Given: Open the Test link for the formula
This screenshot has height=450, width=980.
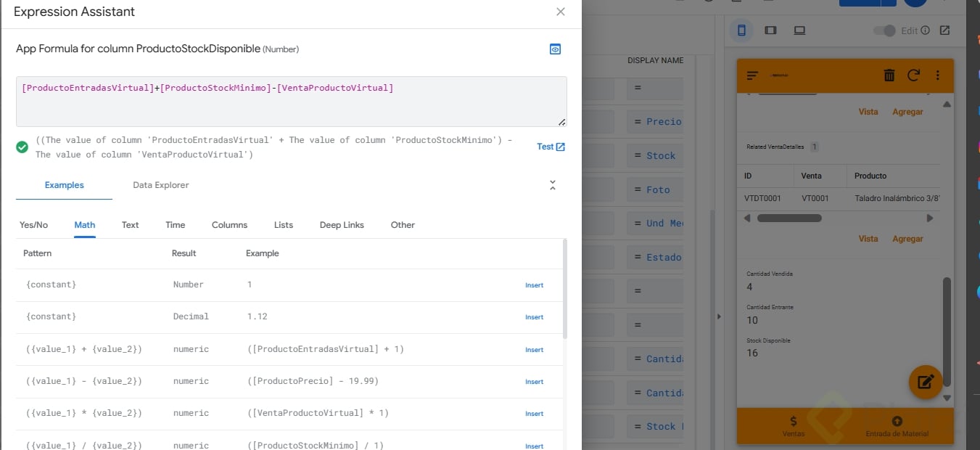Looking at the screenshot, I should (551, 147).
